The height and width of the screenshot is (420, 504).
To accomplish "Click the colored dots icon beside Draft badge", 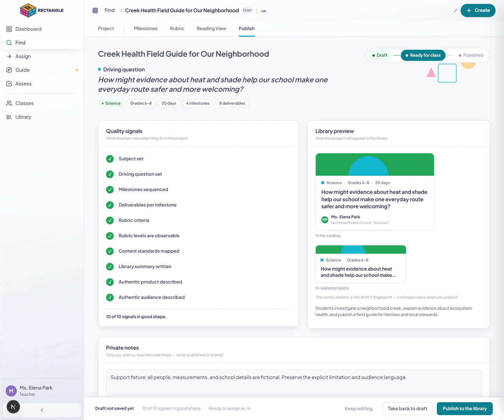I will pos(263,11).
